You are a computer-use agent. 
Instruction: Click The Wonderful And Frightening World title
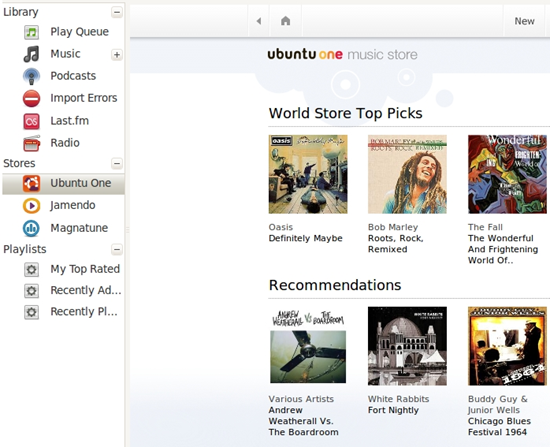(503, 249)
